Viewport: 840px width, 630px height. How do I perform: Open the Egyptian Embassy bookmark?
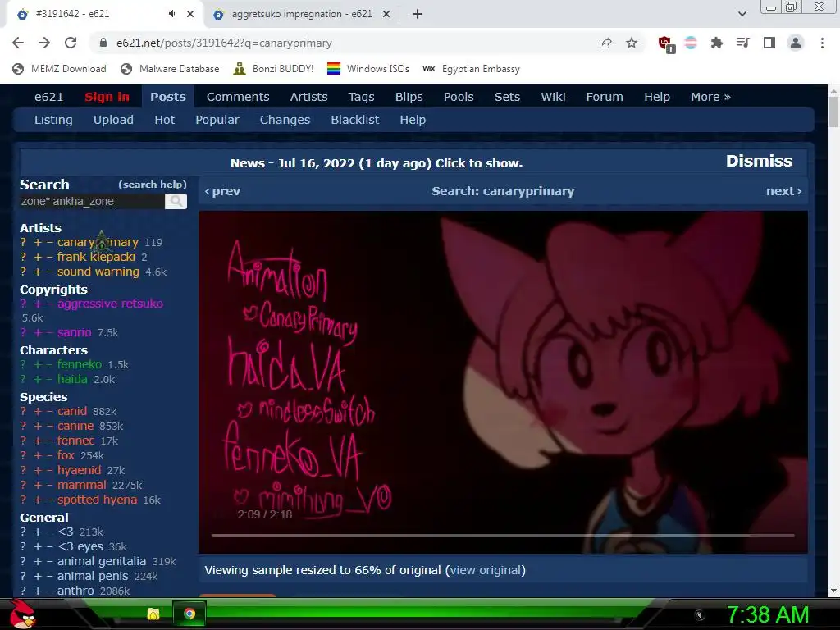(472, 69)
